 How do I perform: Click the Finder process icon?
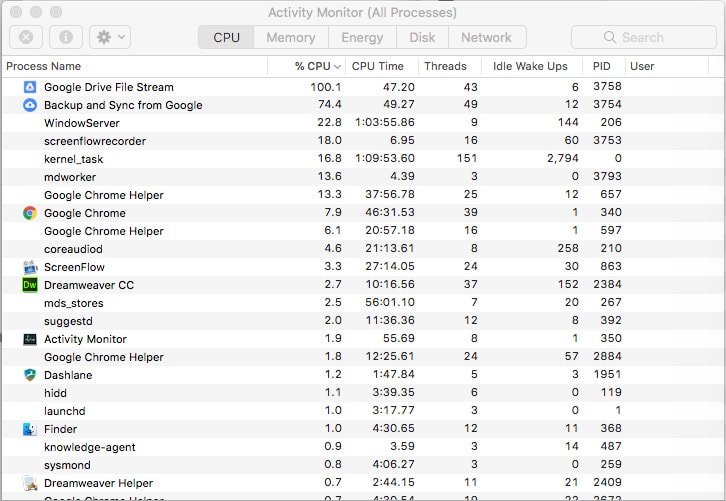point(30,429)
